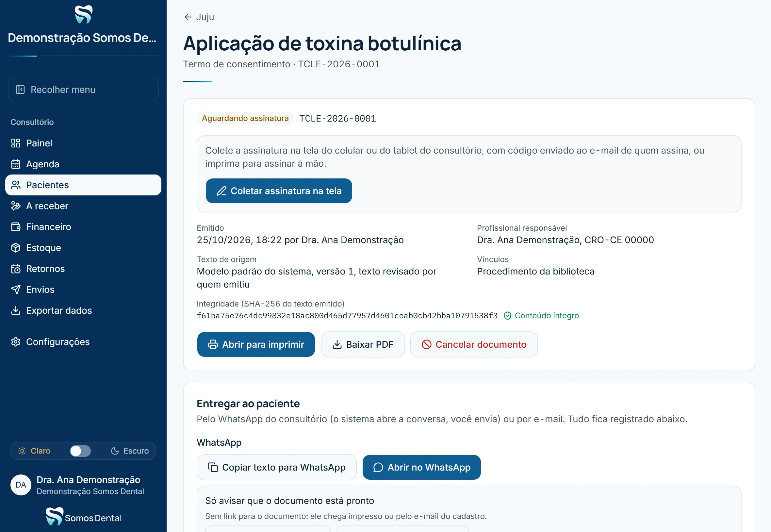Open the Painel menu item
771x532 pixels.
pyautogui.click(x=83, y=143)
